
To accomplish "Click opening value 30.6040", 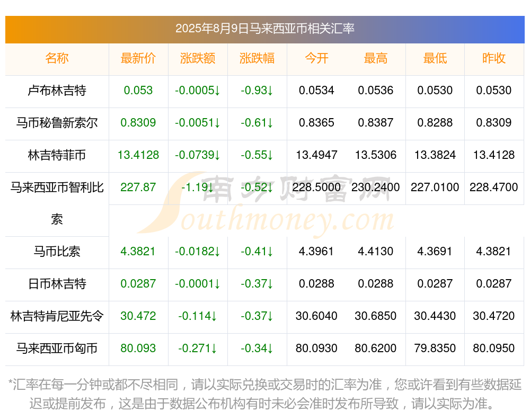I will (x=316, y=316).
